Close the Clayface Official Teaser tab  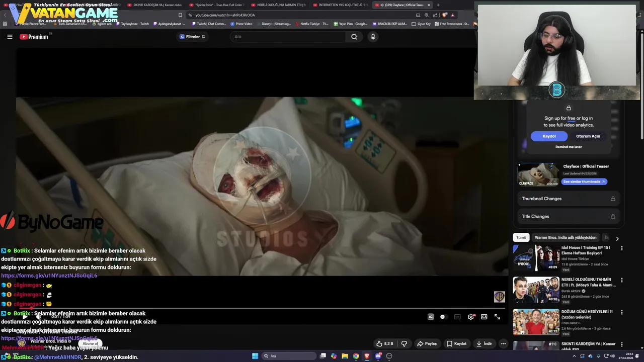point(429,5)
